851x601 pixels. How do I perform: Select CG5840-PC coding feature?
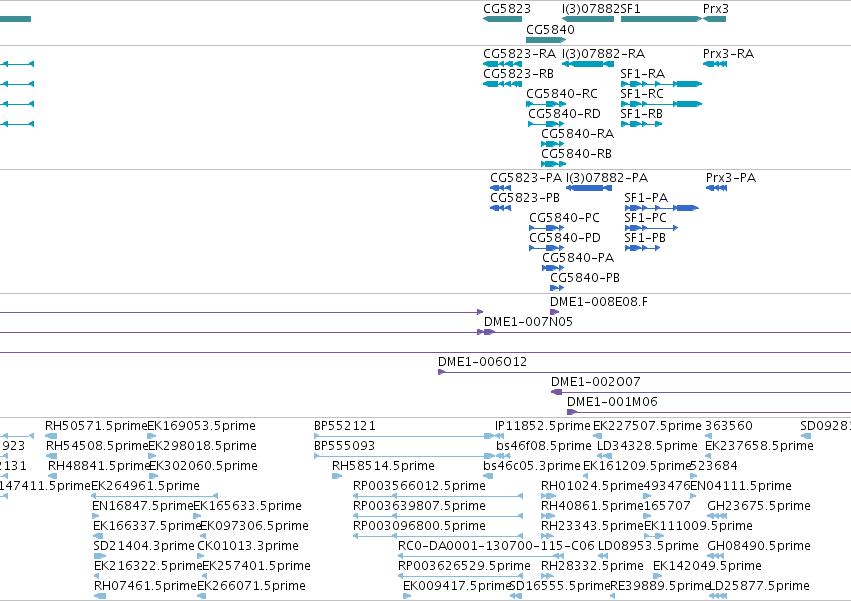coord(564,218)
